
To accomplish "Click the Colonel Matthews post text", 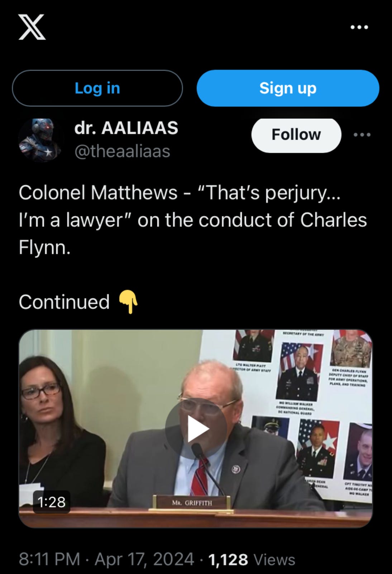I will pos(193,220).
